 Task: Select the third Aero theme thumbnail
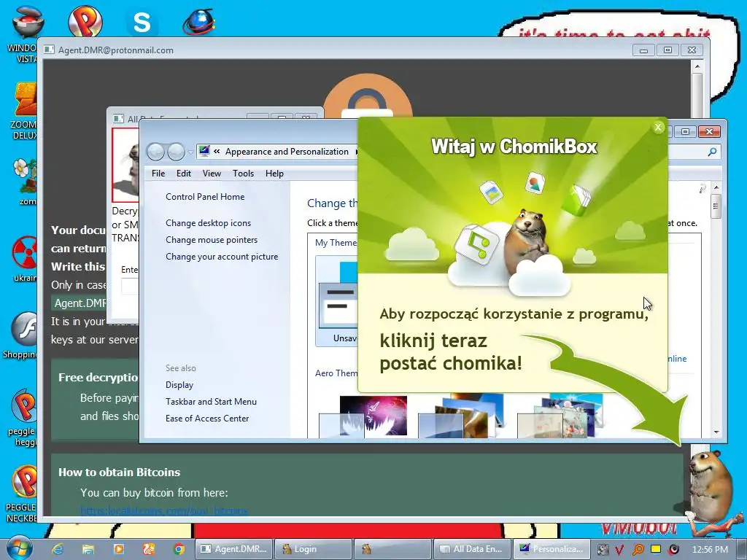pos(560,416)
